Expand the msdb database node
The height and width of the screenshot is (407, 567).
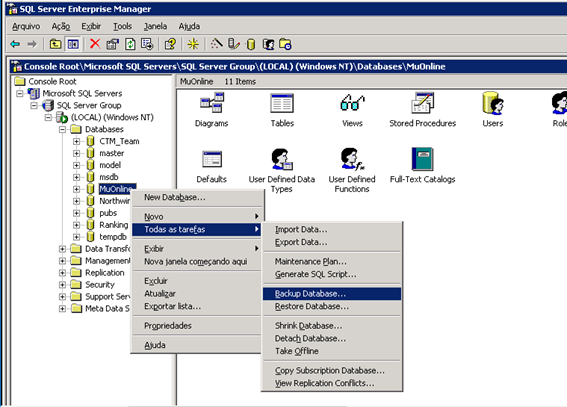pyautogui.click(x=76, y=177)
